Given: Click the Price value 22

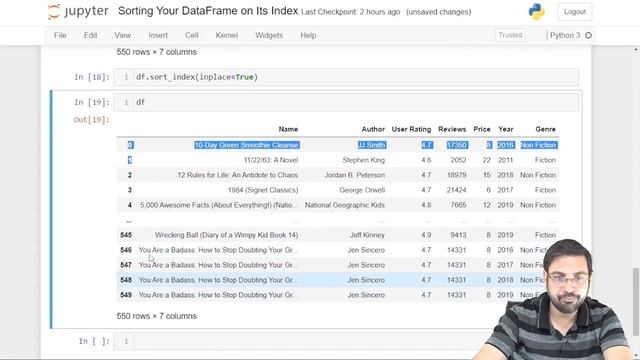Looking at the screenshot, I should coord(487,160).
